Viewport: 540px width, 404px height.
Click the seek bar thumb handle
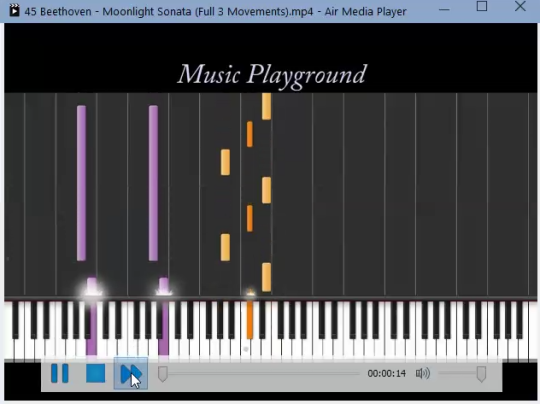coord(163,374)
